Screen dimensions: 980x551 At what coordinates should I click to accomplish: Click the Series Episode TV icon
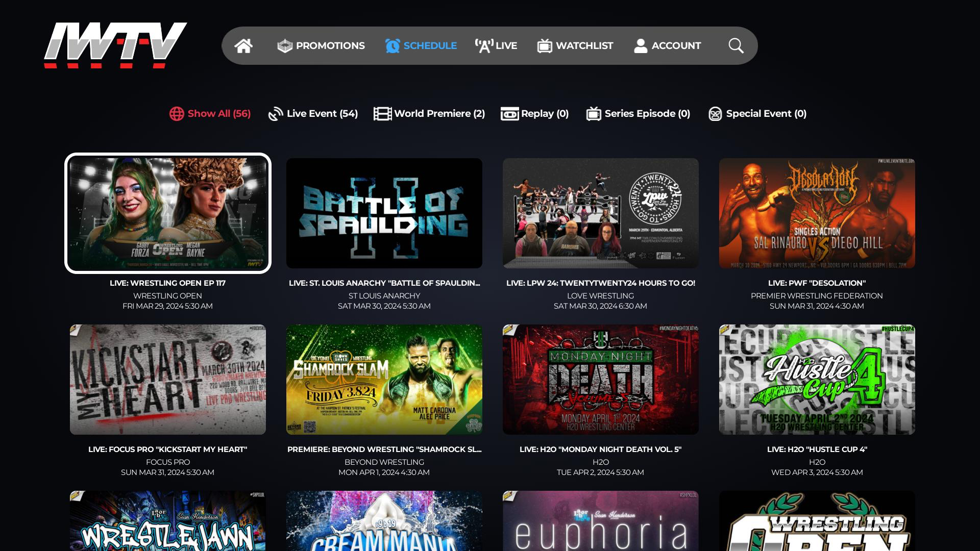tap(594, 114)
